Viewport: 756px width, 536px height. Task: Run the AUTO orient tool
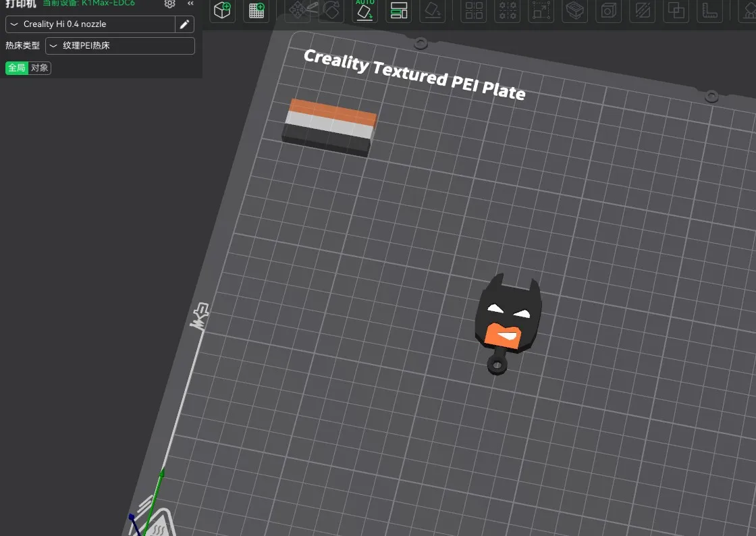click(365, 10)
